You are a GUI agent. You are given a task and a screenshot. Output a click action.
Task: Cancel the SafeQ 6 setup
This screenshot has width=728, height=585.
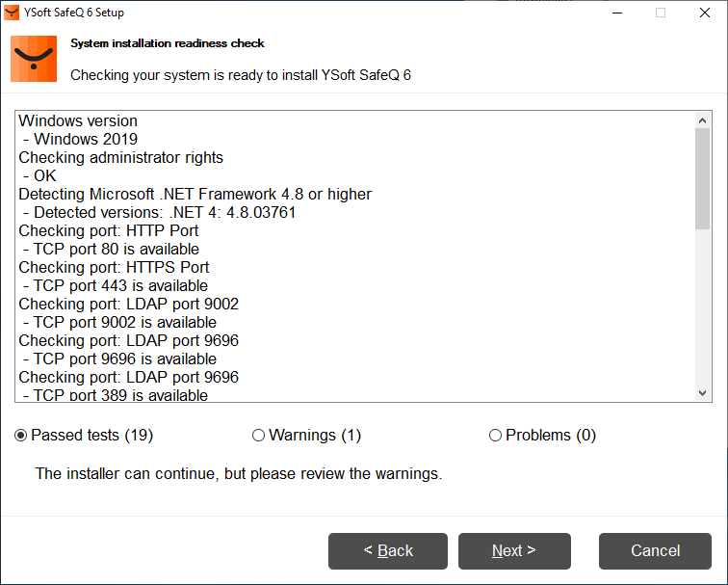[x=655, y=551]
